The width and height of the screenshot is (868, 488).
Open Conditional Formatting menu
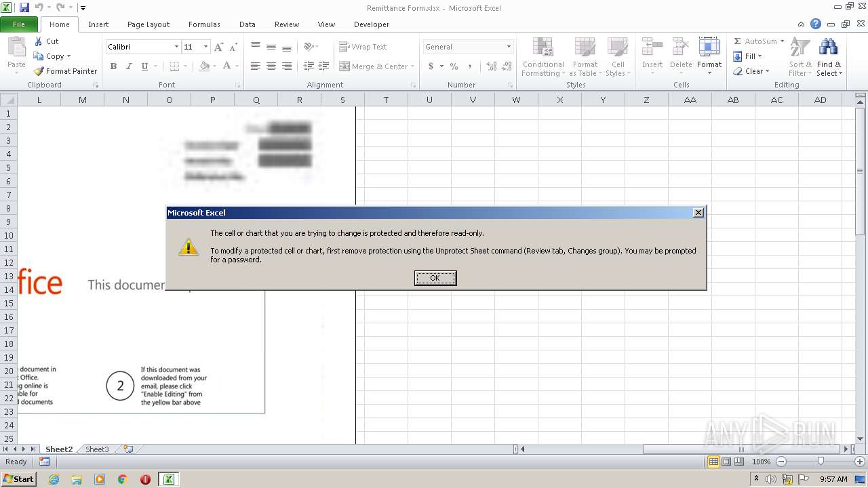coord(543,58)
